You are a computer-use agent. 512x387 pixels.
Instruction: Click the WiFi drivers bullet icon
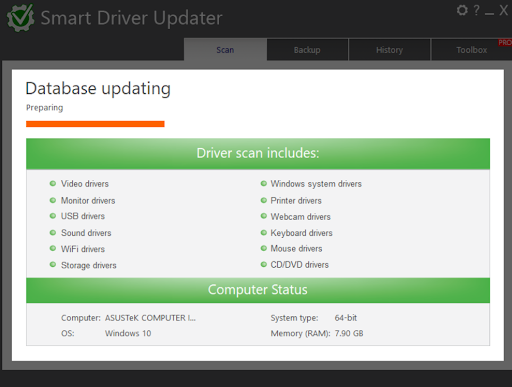click(x=53, y=248)
